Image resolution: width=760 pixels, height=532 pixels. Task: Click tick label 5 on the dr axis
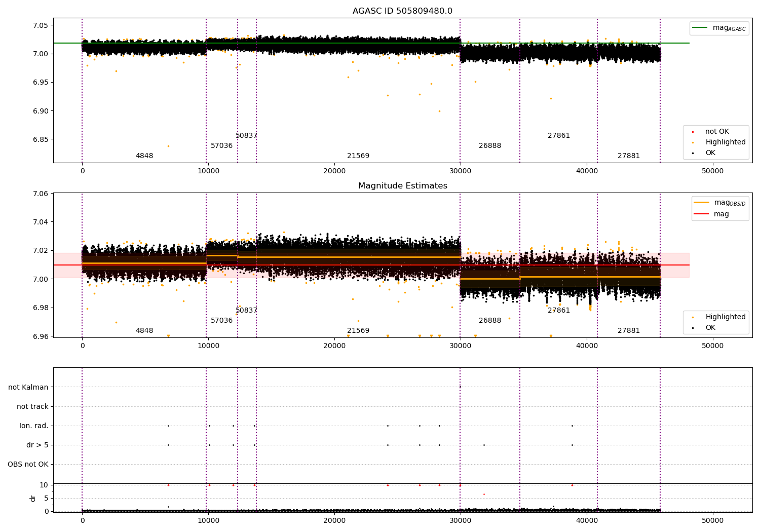[46, 499]
